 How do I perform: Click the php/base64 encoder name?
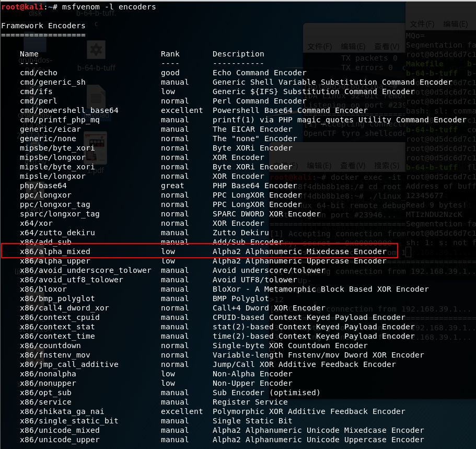tap(43, 186)
